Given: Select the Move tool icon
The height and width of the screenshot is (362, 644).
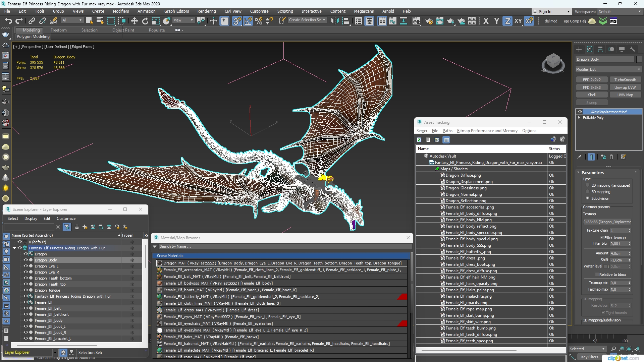Looking at the screenshot, I should click(134, 21).
